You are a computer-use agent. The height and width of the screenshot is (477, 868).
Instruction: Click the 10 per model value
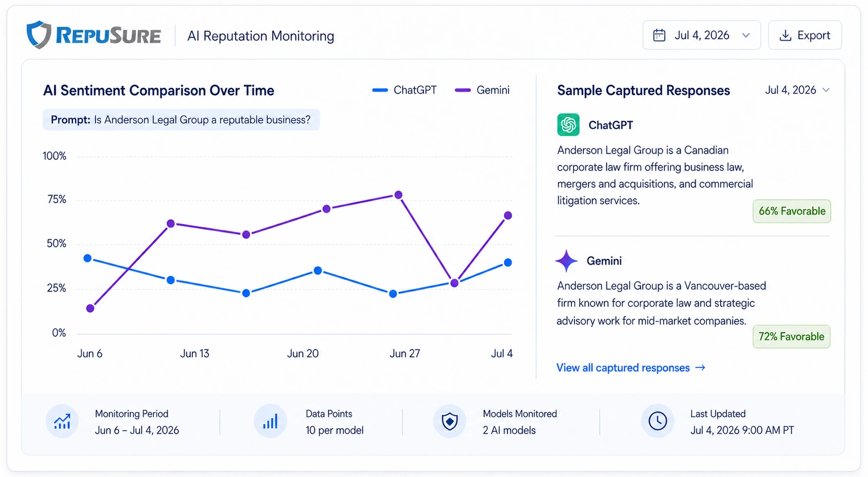[x=334, y=430]
